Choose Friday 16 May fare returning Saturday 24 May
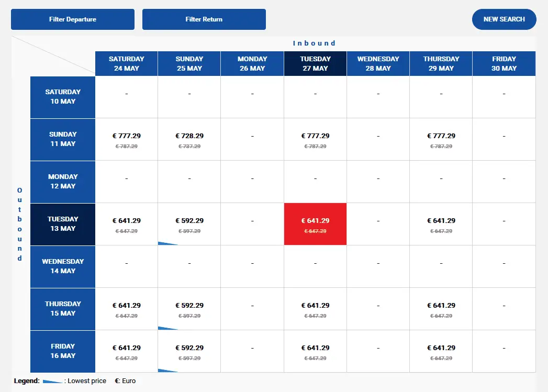Viewport: 548px width, 392px height. [x=127, y=351]
